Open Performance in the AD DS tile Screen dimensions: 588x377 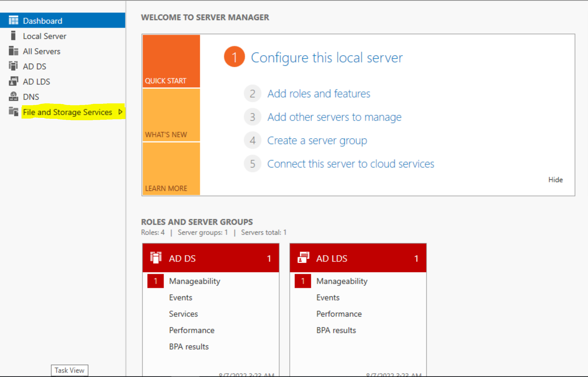[x=191, y=330]
